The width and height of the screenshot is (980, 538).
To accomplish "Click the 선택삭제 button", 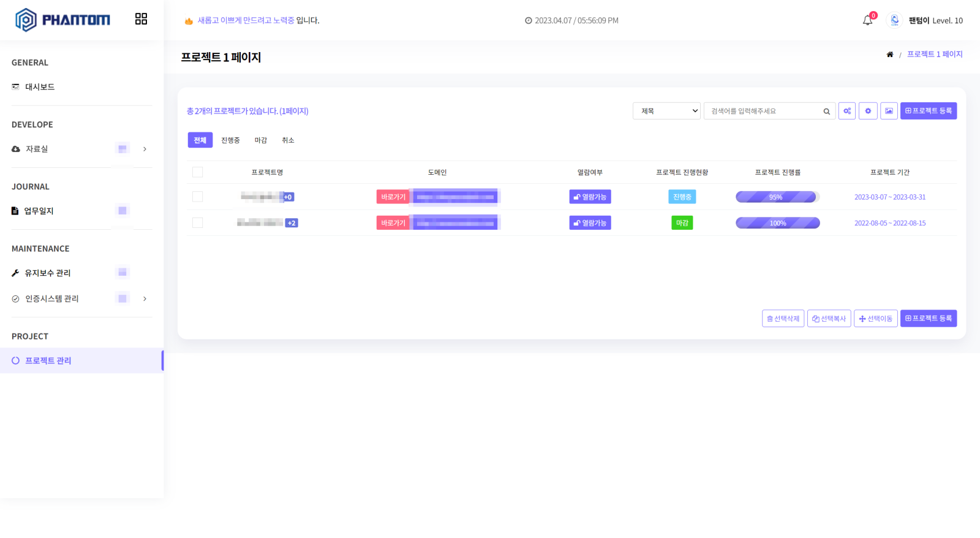I will pos(783,319).
